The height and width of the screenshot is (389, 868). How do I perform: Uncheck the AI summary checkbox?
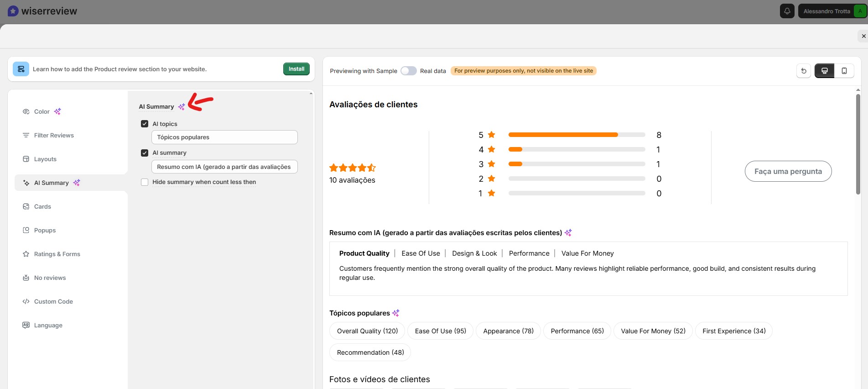[x=145, y=153]
